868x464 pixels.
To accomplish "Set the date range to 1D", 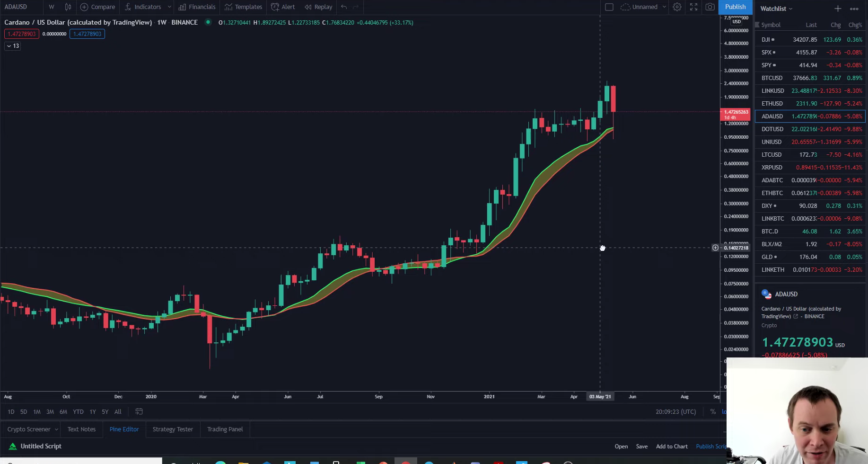I will 11,411.
